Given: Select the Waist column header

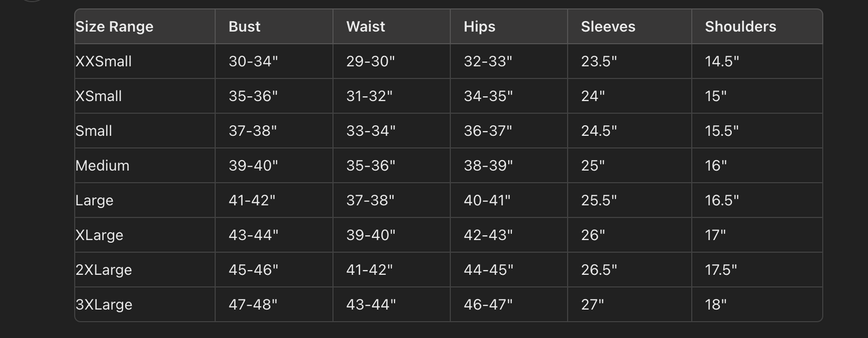Looking at the screenshot, I should (365, 26).
